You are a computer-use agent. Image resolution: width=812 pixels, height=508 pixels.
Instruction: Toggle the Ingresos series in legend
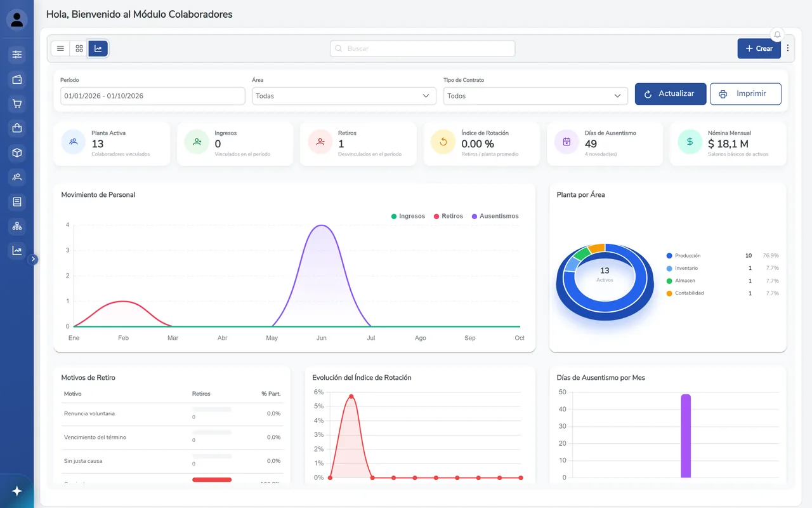click(x=408, y=216)
